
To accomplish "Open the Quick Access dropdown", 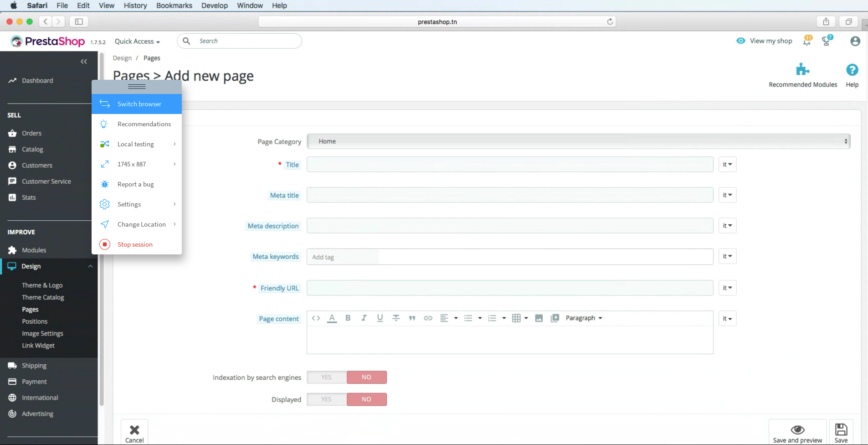I will tap(137, 41).
